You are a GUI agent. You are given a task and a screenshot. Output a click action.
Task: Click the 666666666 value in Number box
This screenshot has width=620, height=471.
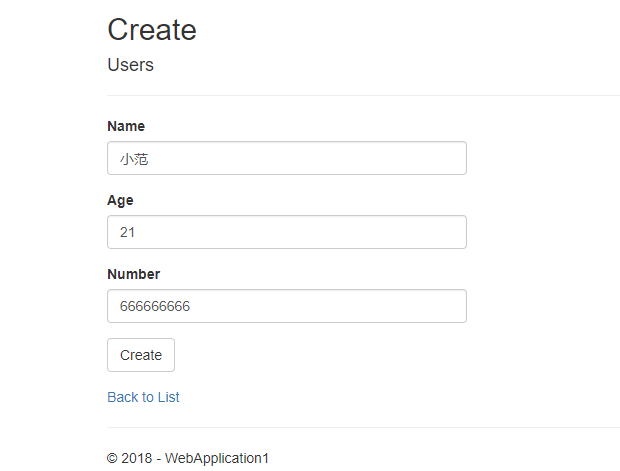pyautogui.click(x=154, y=306)
